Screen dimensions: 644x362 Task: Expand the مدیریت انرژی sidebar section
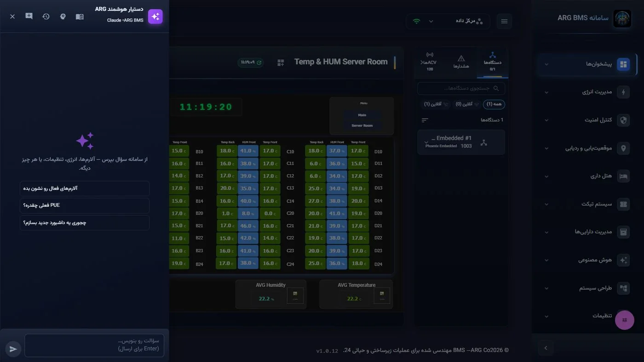(x=588, y=92)
